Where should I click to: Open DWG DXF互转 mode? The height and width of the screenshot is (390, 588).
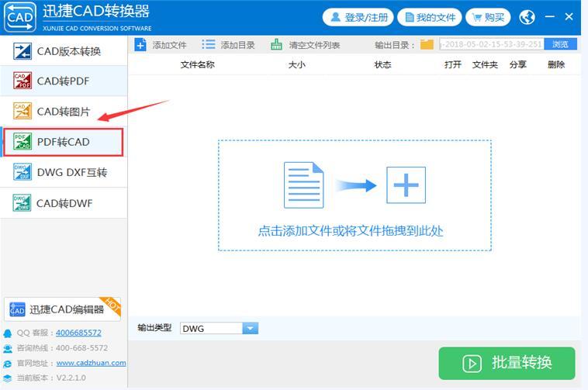(64, 172)
